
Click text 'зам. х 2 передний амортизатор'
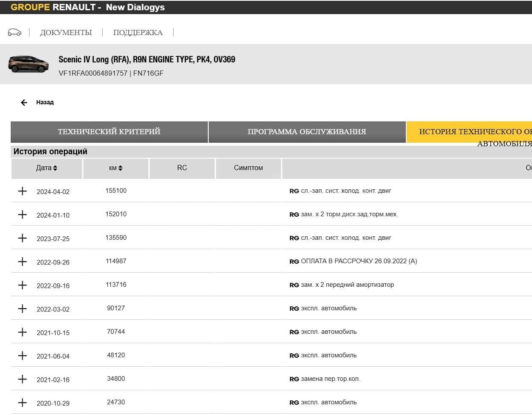click(x=348, y=285)
